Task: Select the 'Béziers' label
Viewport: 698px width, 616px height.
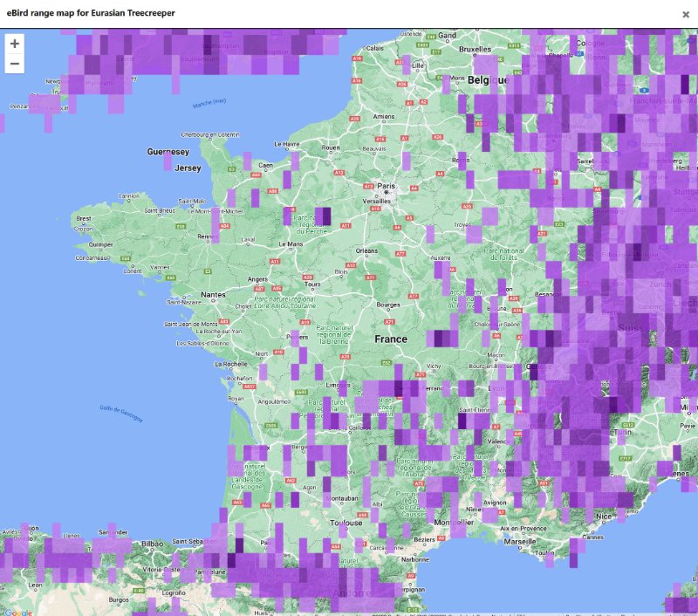Action: (424, 539)
